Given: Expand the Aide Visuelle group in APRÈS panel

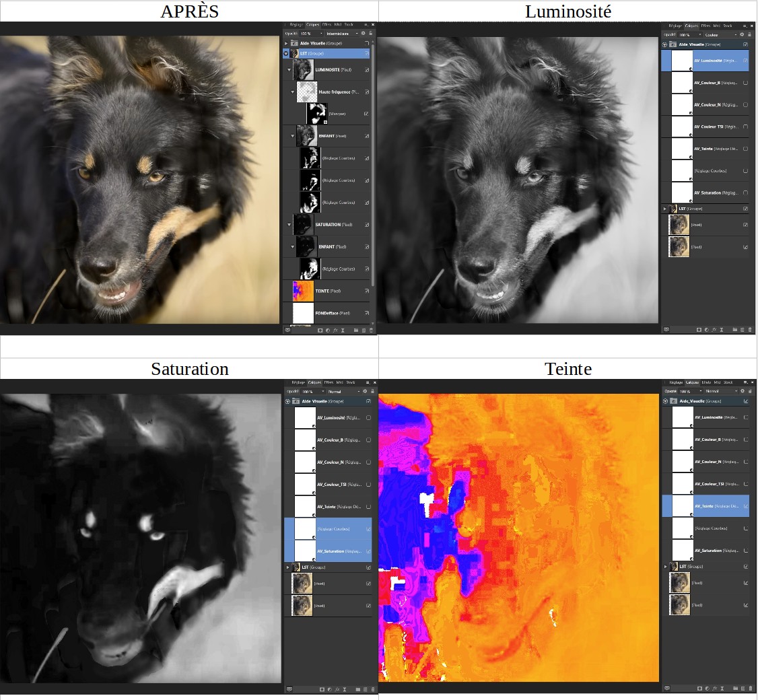Looking at the screenshot, I should click(x=286, y=43).
